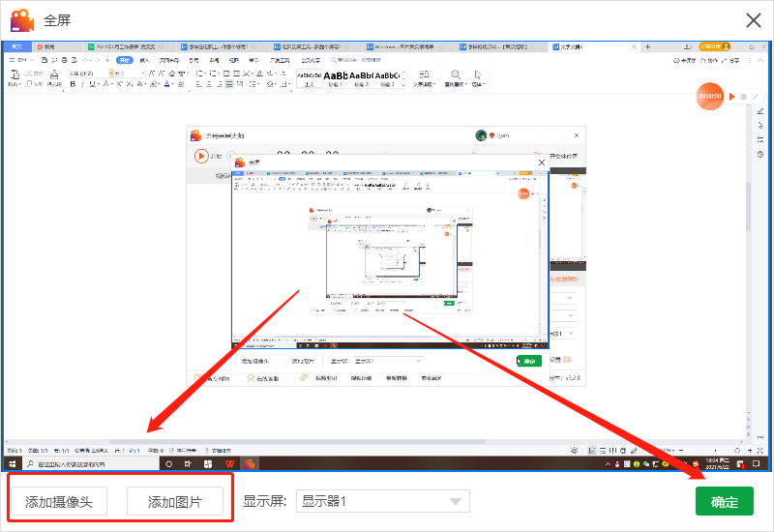The width and height of the screenshot is (774, 532).
Task: Click the Windows Start button
Action: 13,464
